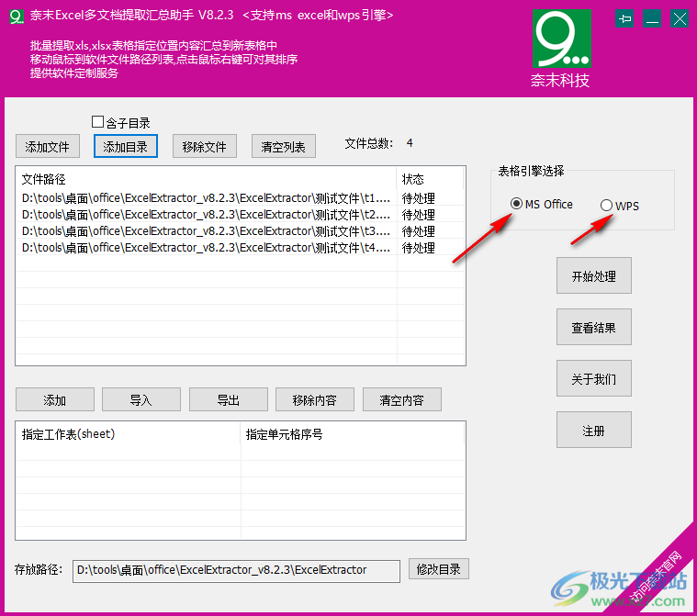
Task: Click the 移除内容 button
Action: (x=315, y=399)
